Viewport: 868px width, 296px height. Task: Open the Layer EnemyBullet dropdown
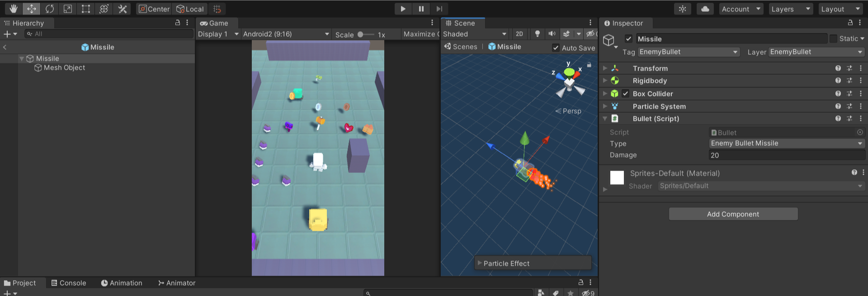[x=816, y=52]
